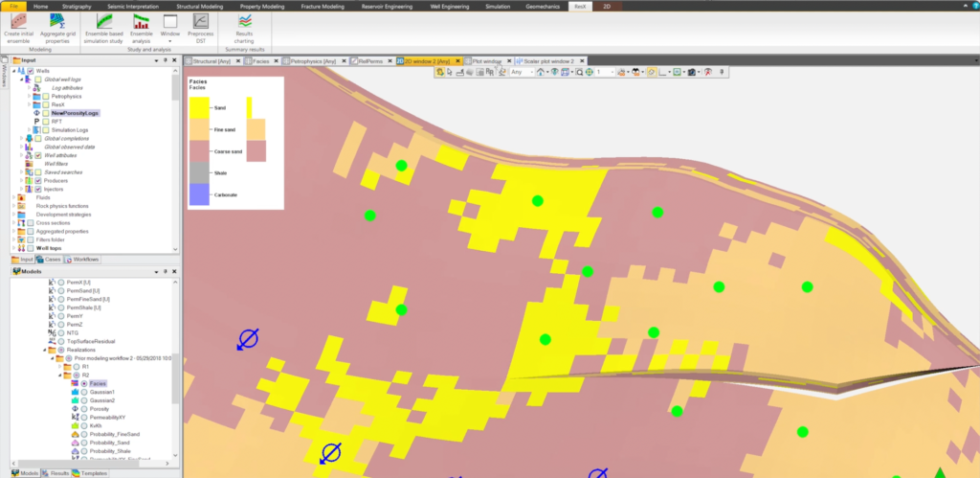
Task: Open the Ensemble analysis tool
Action: 141,21
